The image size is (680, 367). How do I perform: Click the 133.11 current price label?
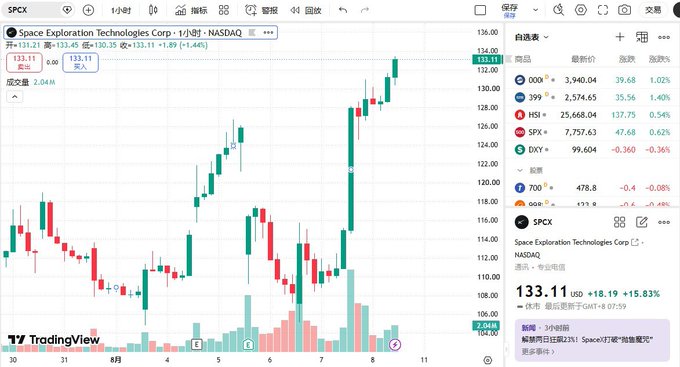487,59
